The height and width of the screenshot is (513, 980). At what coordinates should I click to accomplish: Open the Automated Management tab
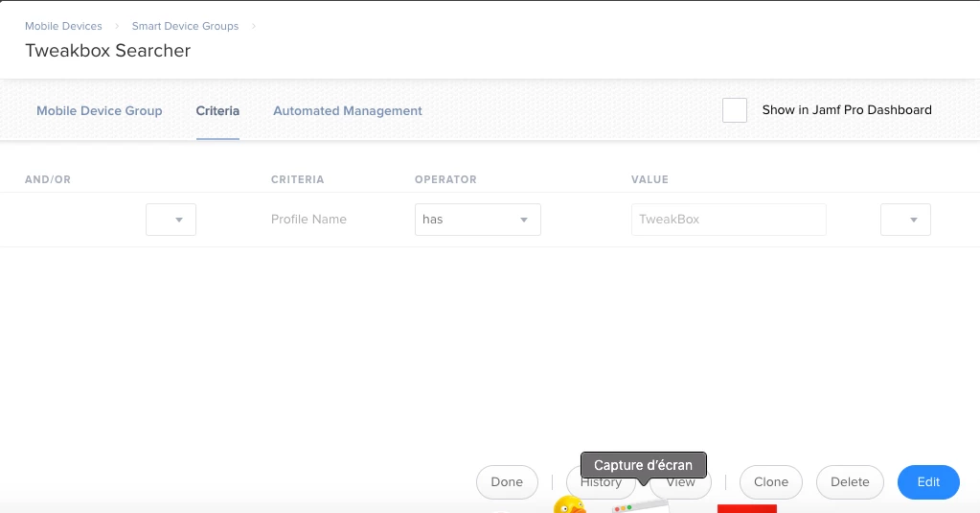click(348, 110)
